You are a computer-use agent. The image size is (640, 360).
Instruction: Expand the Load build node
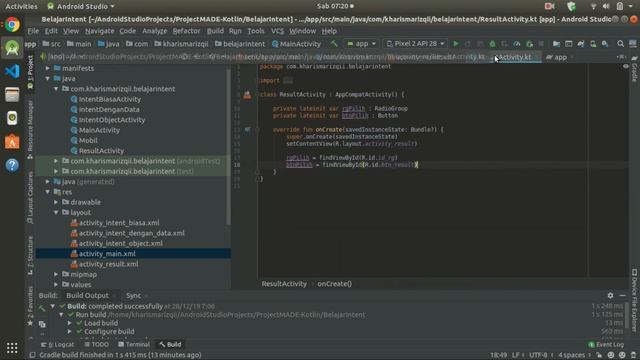pos(69,323)
